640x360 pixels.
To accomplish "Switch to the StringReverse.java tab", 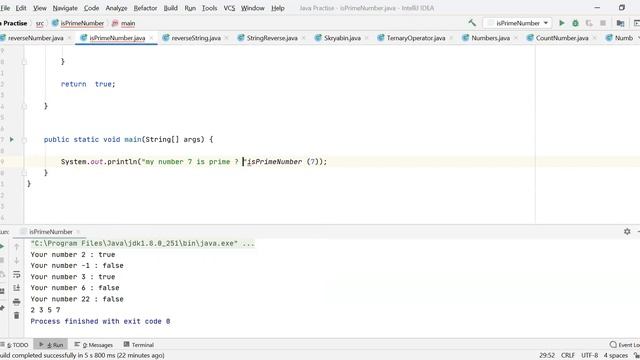I will tap(272, 38).
